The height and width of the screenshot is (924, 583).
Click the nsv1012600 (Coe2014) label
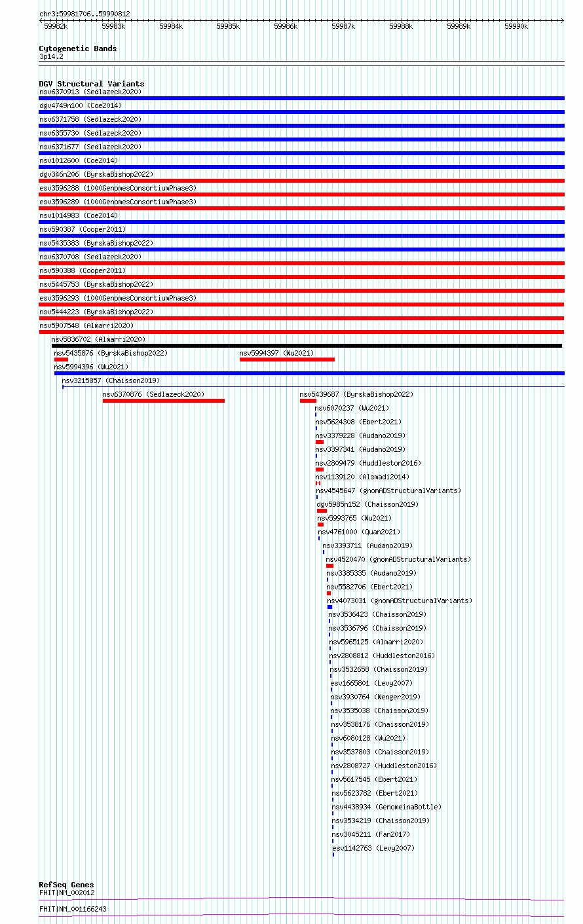tap(79, 160)
